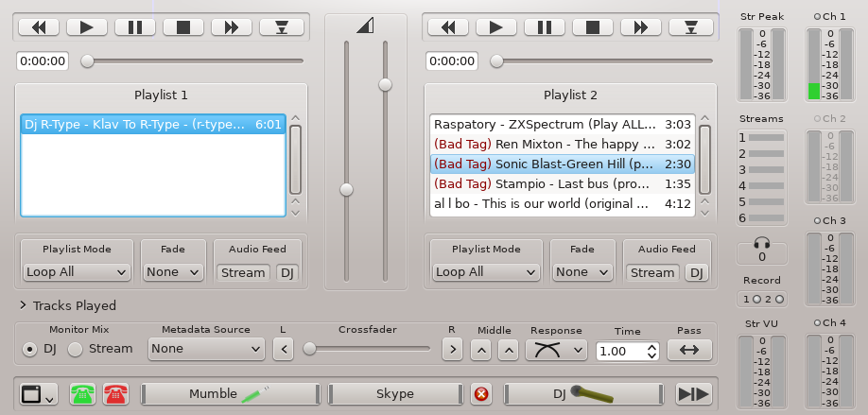868x415 pixels.
Task: Select Ren Mixton - The happy track
Action: click(563, 145)
